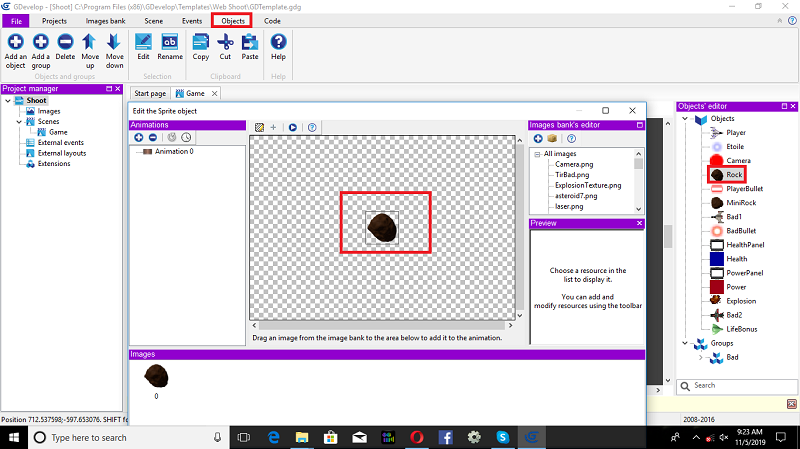Click the Add a group ribbon icon
The height and width of the screenshot is (449, 800).
[41, 41]
